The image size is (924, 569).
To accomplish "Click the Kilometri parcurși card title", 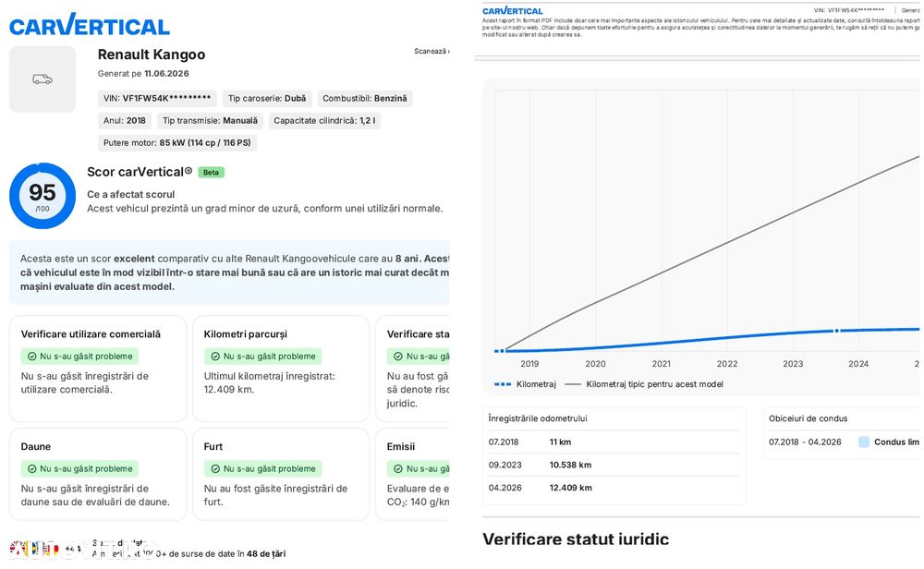I will [x=245, y=334].
